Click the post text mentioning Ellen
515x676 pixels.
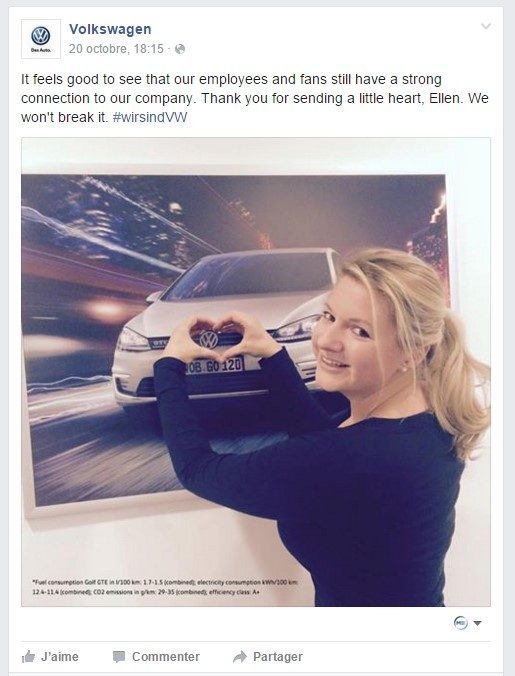pos(254,98)
